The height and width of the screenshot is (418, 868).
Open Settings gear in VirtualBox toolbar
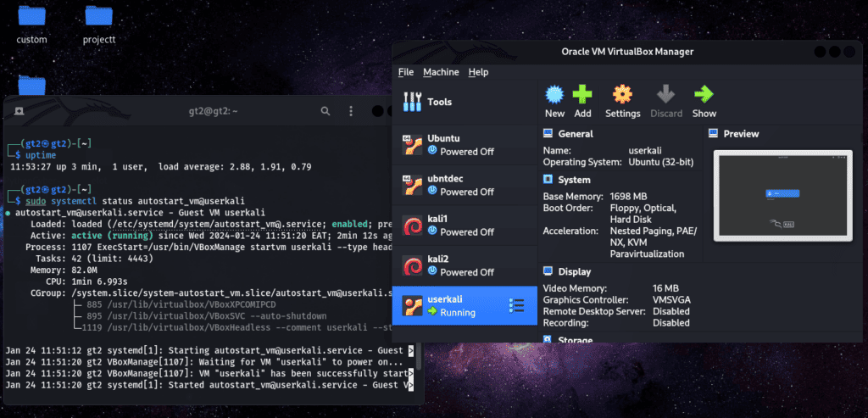pyautogui.click(x=622, y=95)
